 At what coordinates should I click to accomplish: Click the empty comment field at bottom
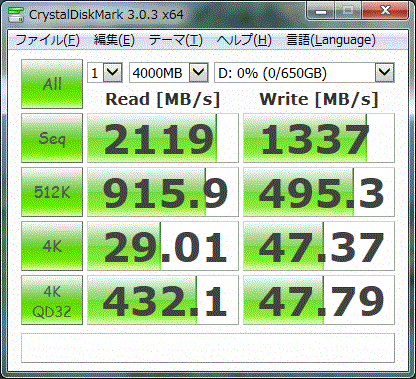pyautogui.click(x=208, y=348)
